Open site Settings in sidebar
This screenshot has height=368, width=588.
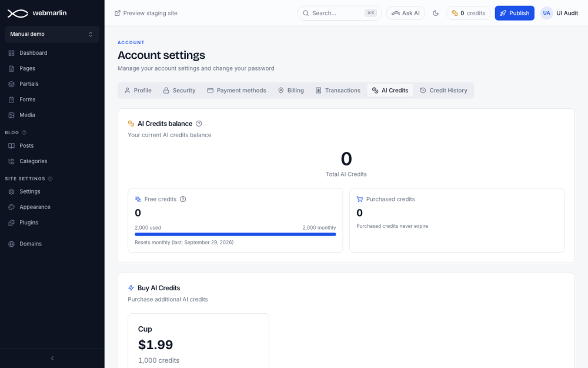point(52,191)
